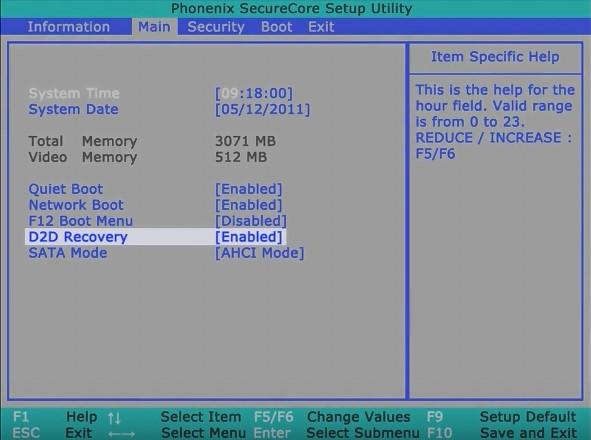The image size is (591, 440).
Task: Click the F10 Save and Exit hint
Action: (502, 433)
